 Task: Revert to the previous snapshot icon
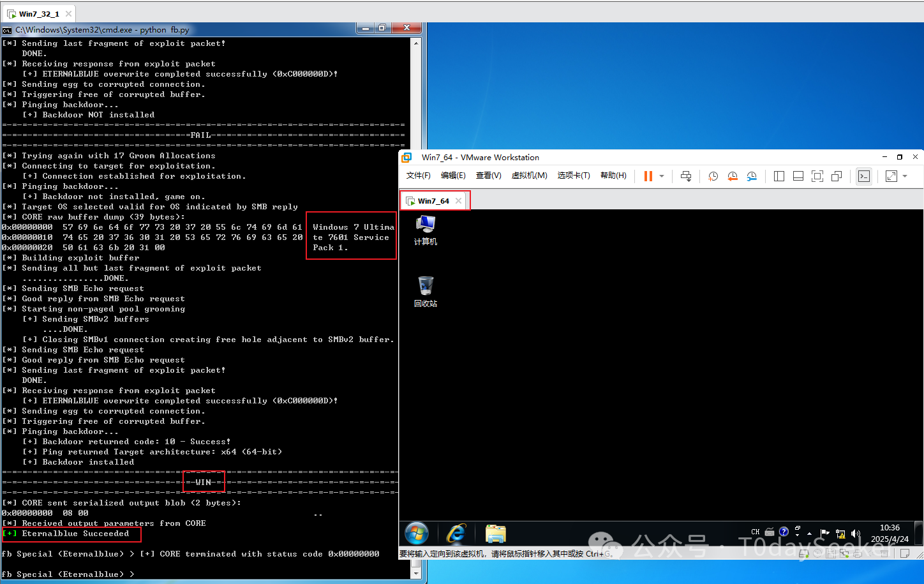click(733, 176)
